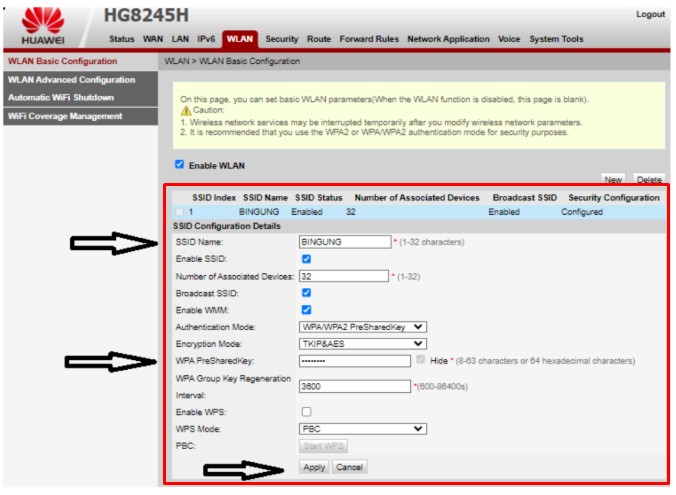Open the Forward Rules tab
This screenshot has width=676, height=495.
click(369, 39)
